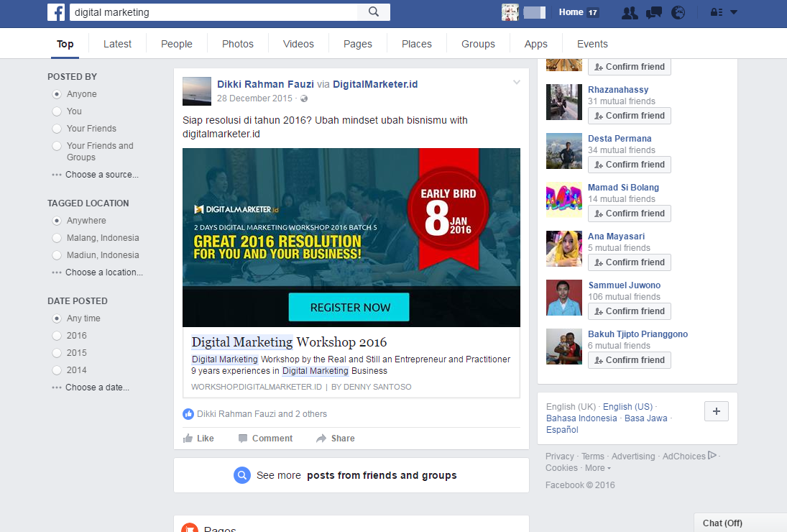The image size is (787, 532).
Task: Confirm friend request from Bakuh Tjipto Prianggono
Action: click(x=630, y=360)
